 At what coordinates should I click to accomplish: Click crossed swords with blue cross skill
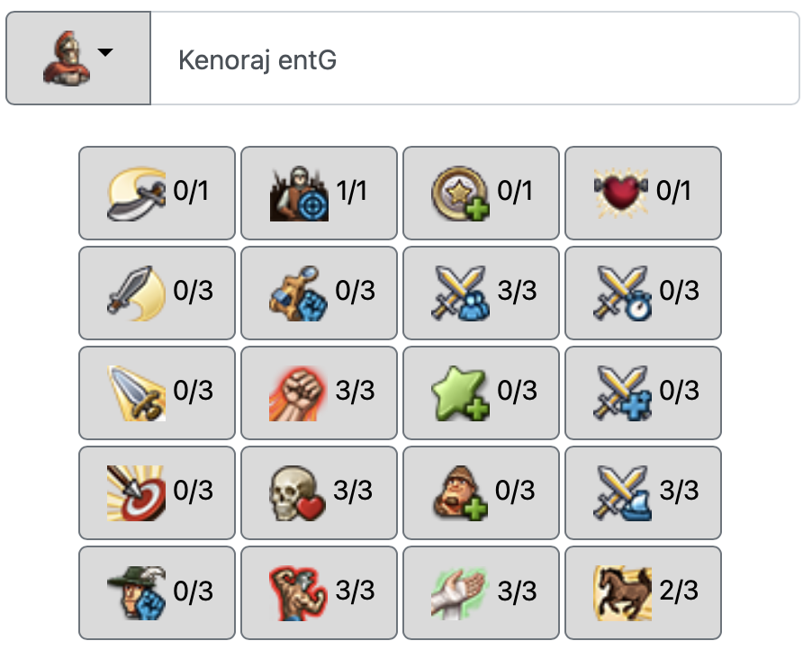tap(643, 393)
